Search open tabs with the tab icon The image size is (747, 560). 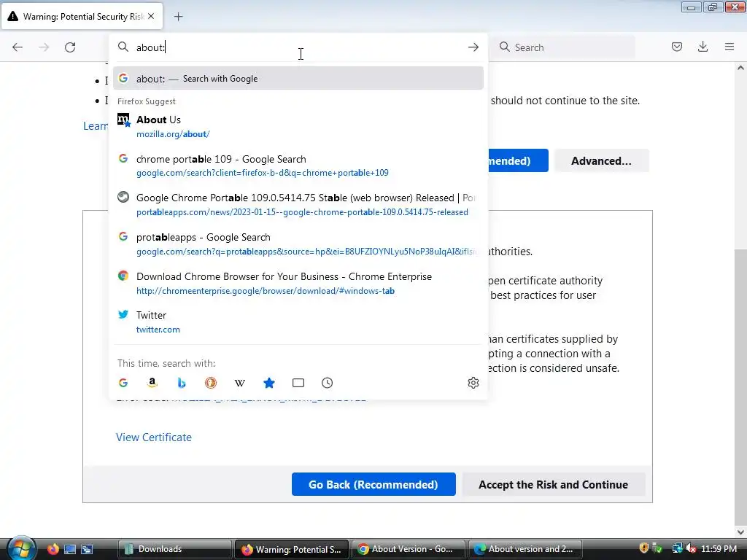[x=298, y=383]
